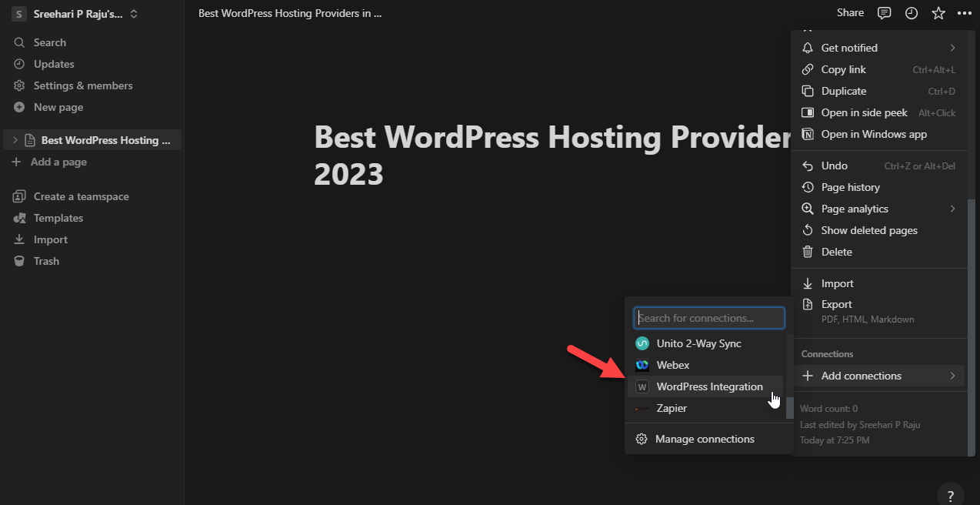Expand the Add connections submenu arrow
Viewport: 980px width, 505px height.
point(952,376)
